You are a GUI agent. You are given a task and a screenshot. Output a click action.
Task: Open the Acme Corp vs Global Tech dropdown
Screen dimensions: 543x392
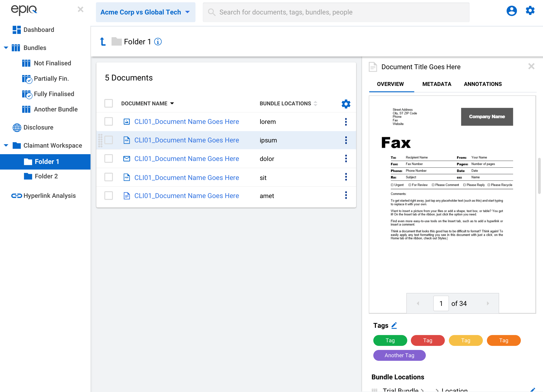[145, 12]
